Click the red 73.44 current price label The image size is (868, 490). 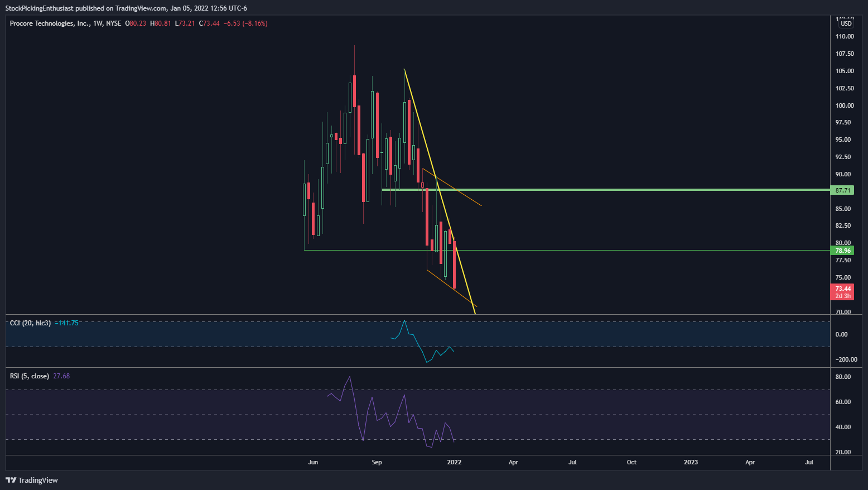click(x=843, y=289)
